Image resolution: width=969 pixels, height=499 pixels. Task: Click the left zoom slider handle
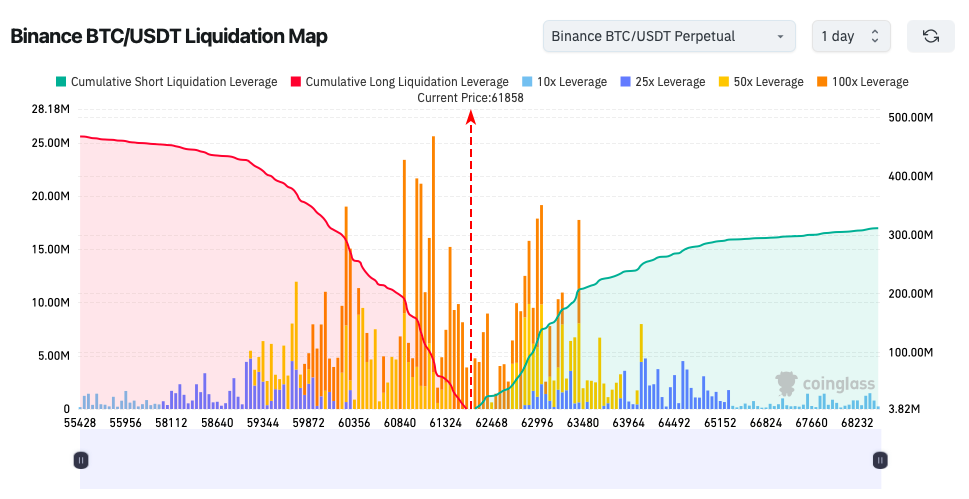click(81, 460)
